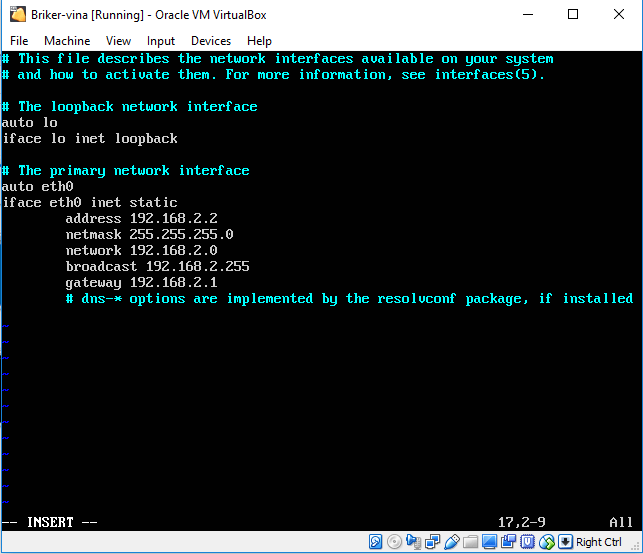This screenshot has width=643, height=554.
Task: Open the View menu
Action: point(118,41)
